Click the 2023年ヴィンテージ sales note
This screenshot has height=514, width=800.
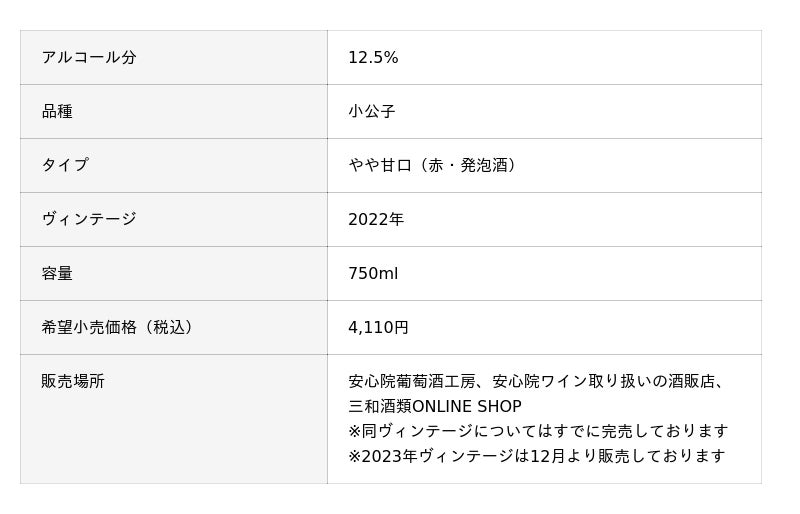pyautogui.click(x=536, y=456)
